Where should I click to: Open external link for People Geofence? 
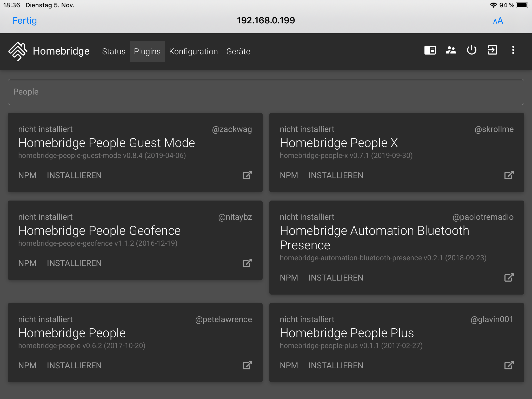(x=247, y=263)
